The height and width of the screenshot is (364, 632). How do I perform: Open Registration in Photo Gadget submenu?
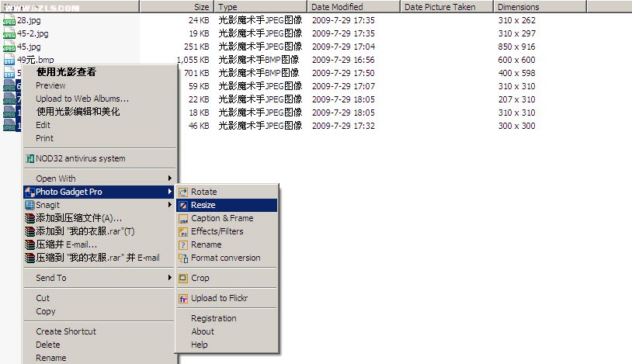214,318
